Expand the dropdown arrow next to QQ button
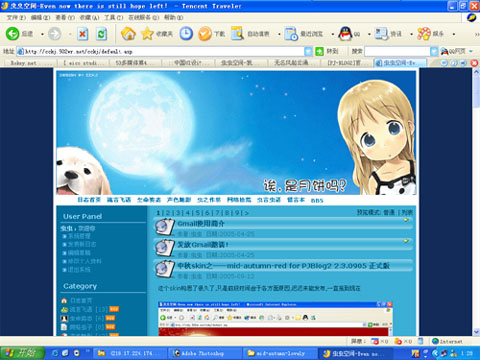This screenshot has height=360, width=480. coord(369,34)
